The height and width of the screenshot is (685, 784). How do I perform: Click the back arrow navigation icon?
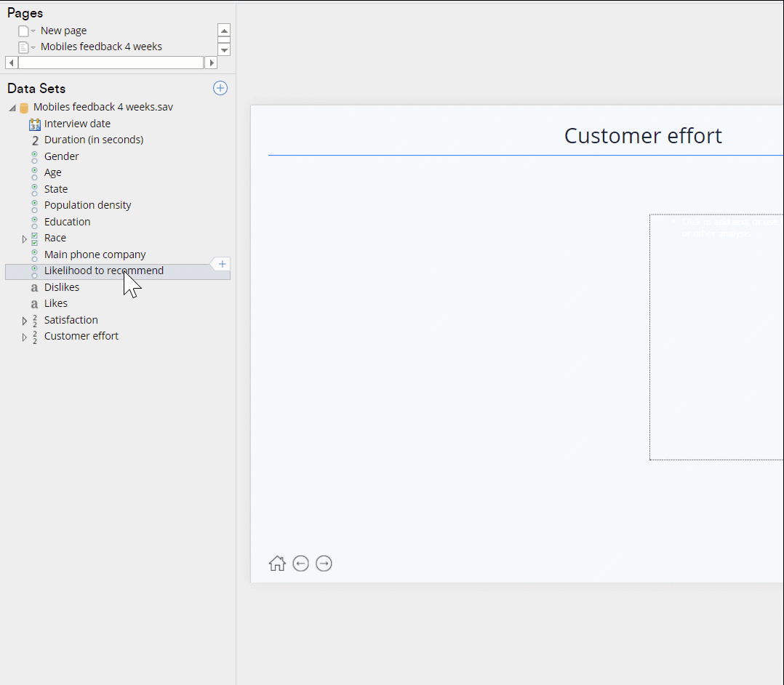point(300,563)
